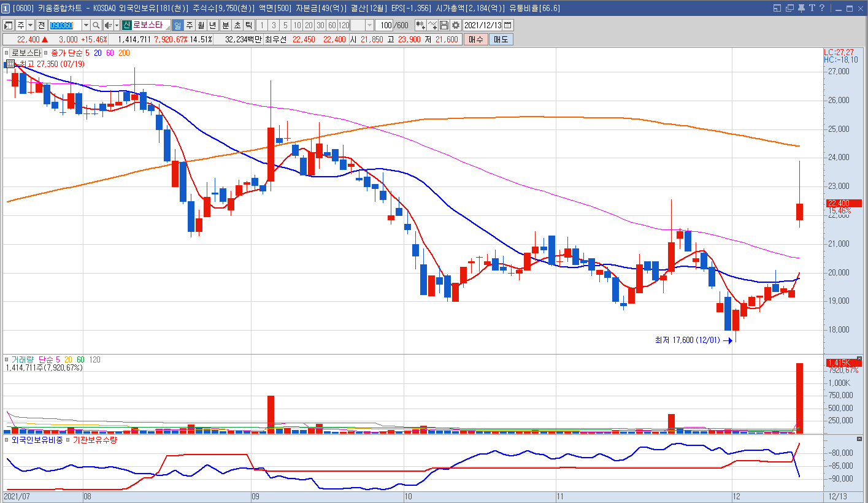The image size is (868, 503).
Task: Select 월 monthly chart period
Action: click(x=201, y=25)
